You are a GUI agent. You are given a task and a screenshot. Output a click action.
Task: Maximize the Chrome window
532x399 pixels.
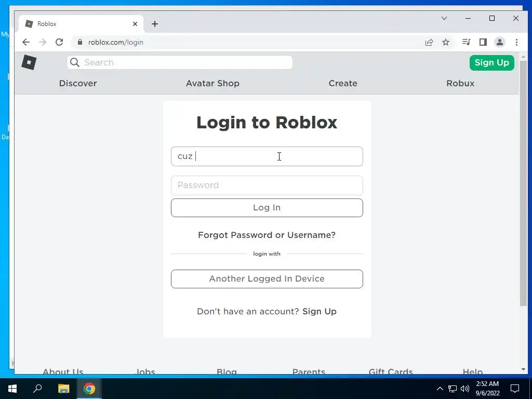point(492,18)
